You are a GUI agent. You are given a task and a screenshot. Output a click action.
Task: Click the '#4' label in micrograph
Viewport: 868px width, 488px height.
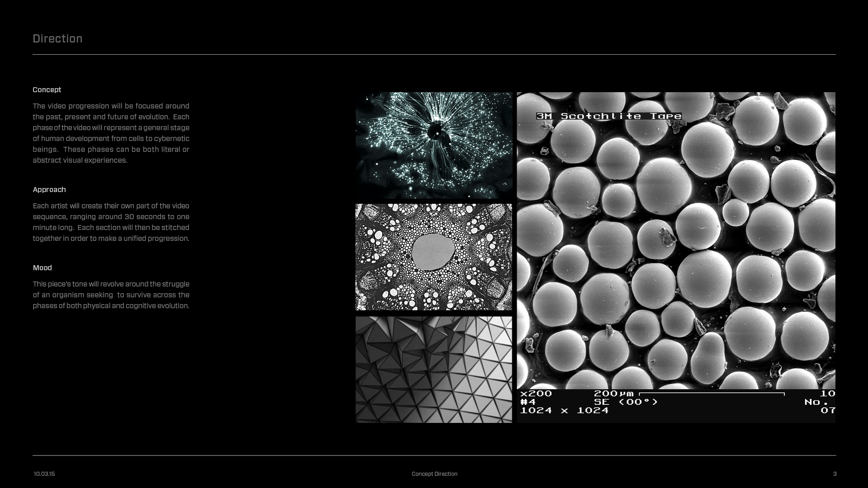click(528, 402)
